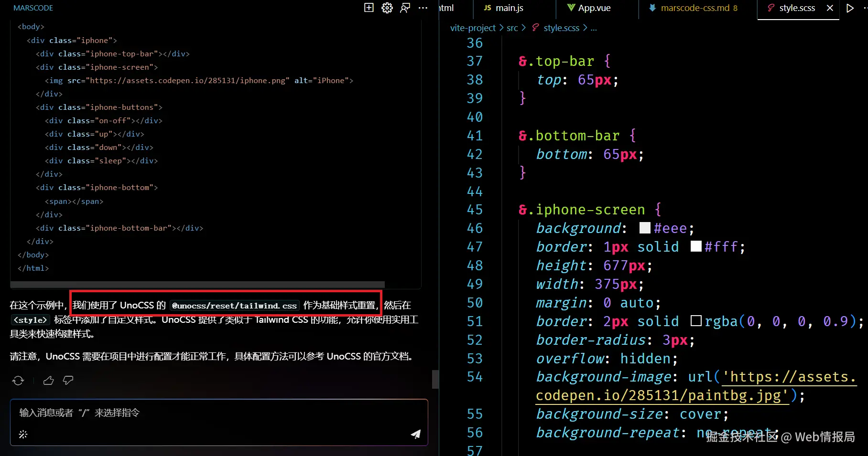Image resolution: width=868 pixels, height=456 pixels.
Task: Expand the breadcrumb ellipsis symbol list
Action: click(x=594, y=28)
